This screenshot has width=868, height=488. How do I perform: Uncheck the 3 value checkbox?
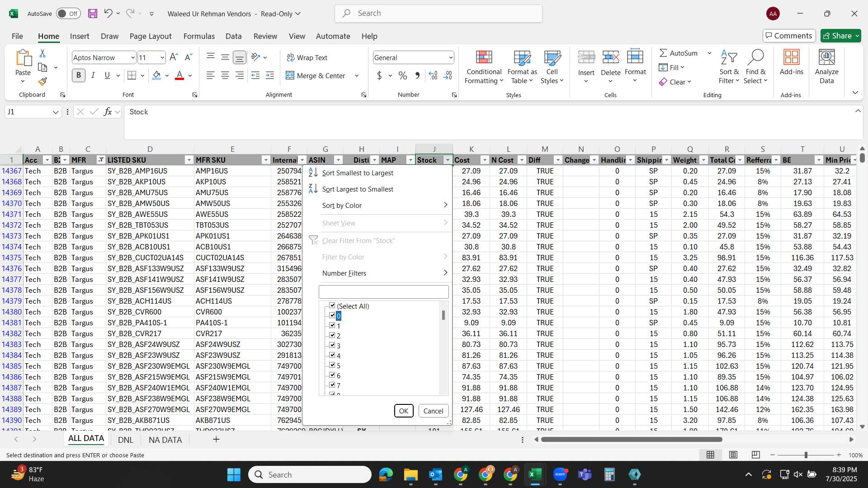click(x=332, y=345)
